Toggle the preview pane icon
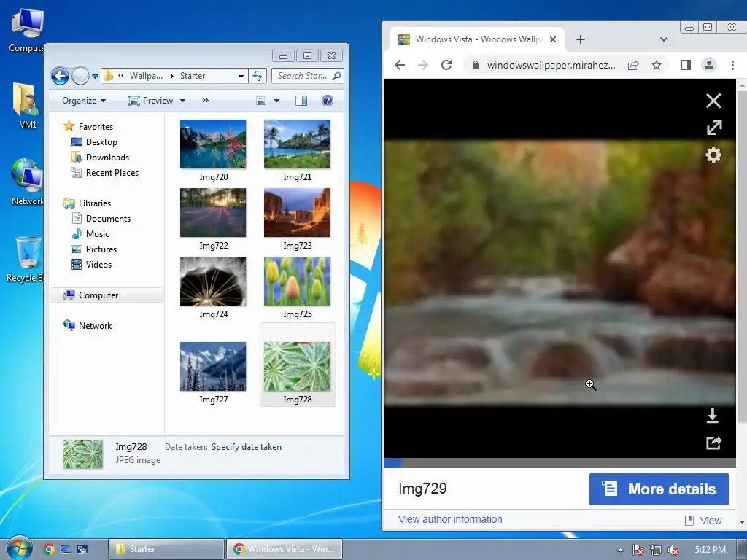747x560 pixels. (x=301, y=101)
